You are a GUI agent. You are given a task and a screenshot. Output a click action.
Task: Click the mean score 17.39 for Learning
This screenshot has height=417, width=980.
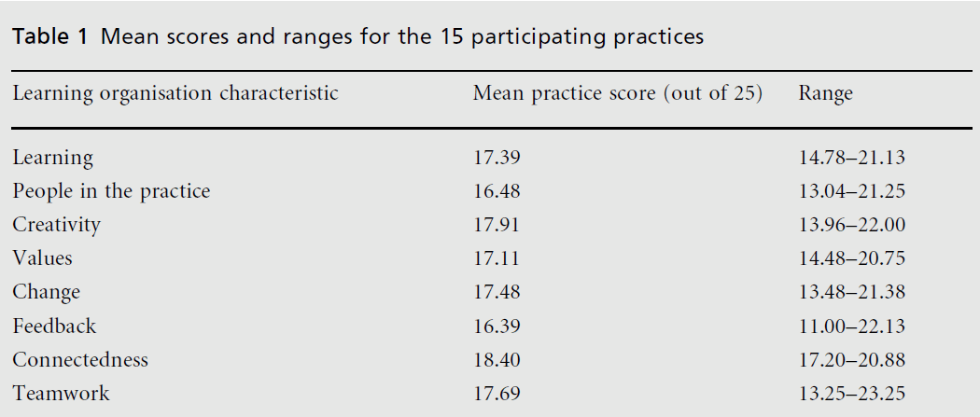497,158
